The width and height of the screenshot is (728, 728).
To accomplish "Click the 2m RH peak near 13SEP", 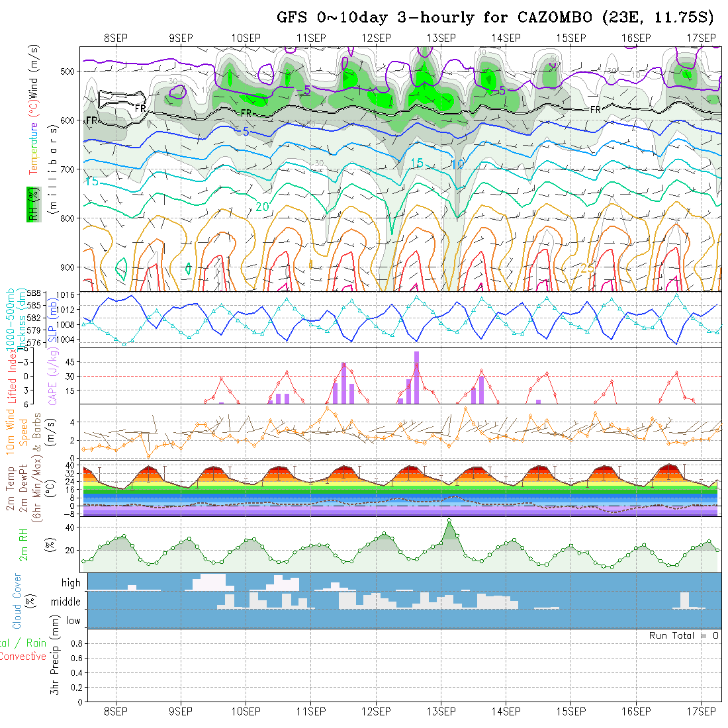I will [x=449, y=521].
